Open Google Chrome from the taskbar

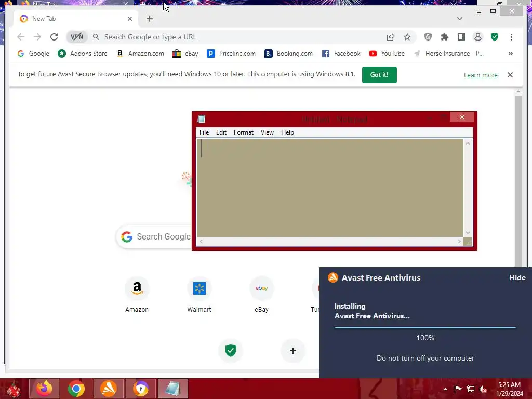pyautogui.click(x=76, y=389)
